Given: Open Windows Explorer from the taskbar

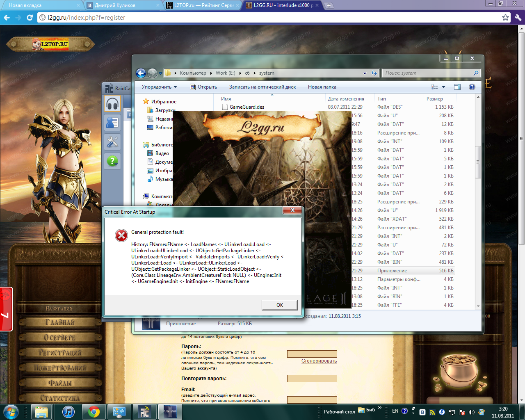Looking at the screenshot, I should pyautogui.click(x=41, y=412).
